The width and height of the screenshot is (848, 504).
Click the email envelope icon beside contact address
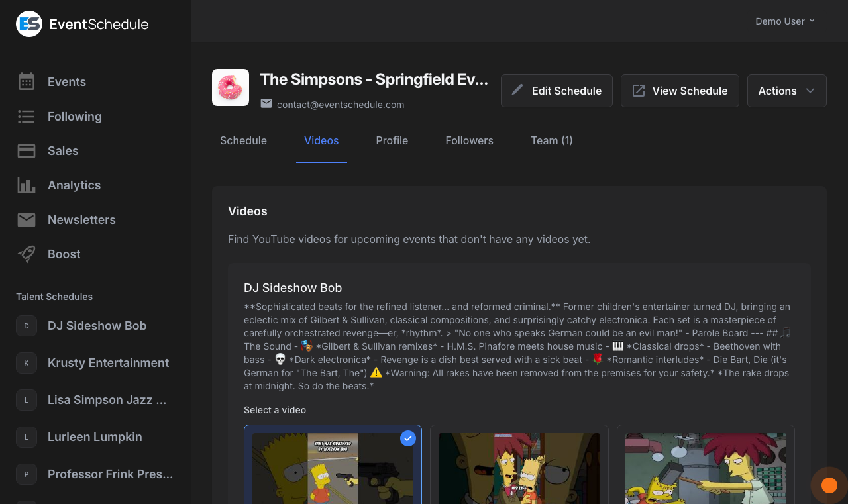tap(266, 103)
